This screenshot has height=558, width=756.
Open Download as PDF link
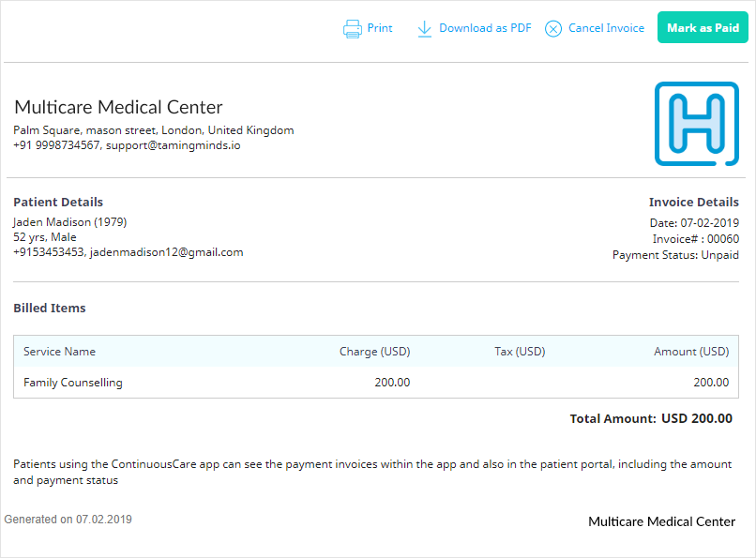[485, 28]
